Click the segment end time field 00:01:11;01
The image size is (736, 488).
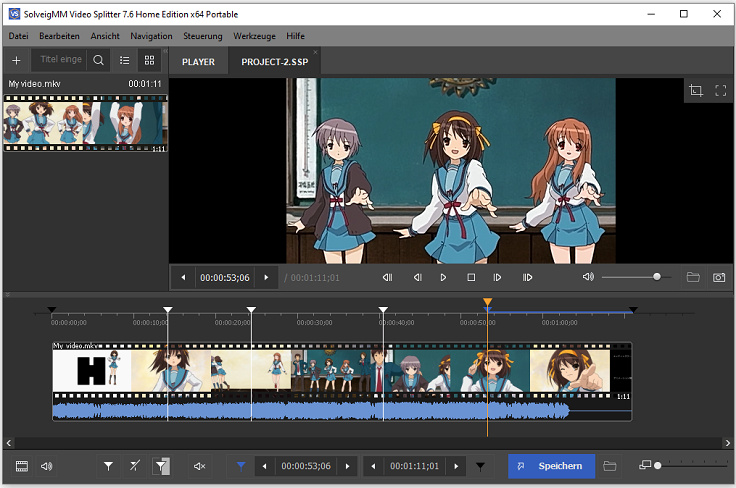pos(414,466)
